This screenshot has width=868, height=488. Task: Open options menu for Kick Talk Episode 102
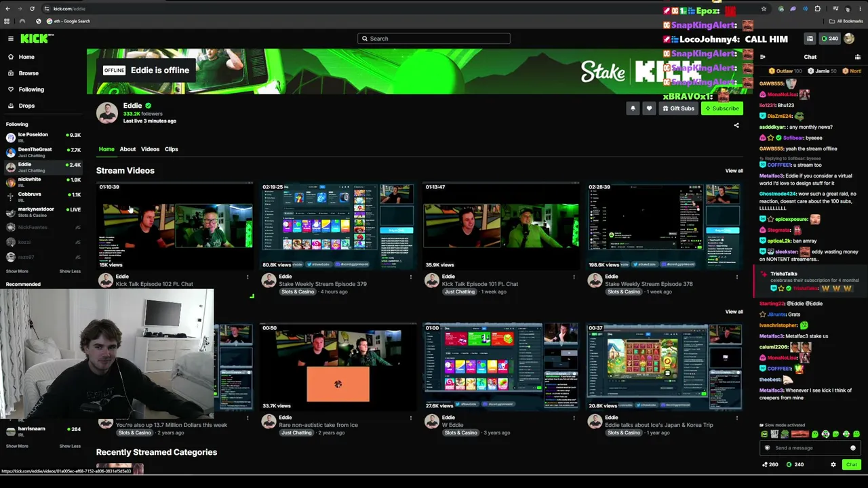pos(248,277)
